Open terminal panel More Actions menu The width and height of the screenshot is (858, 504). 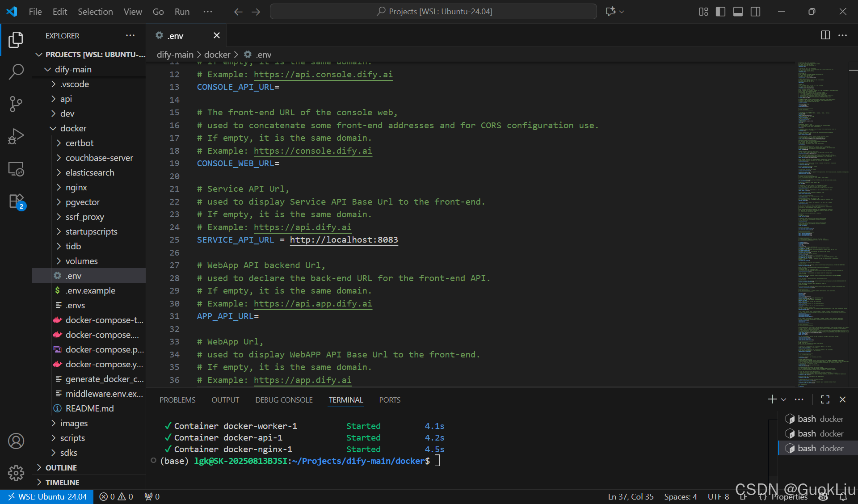coord(799,399)
